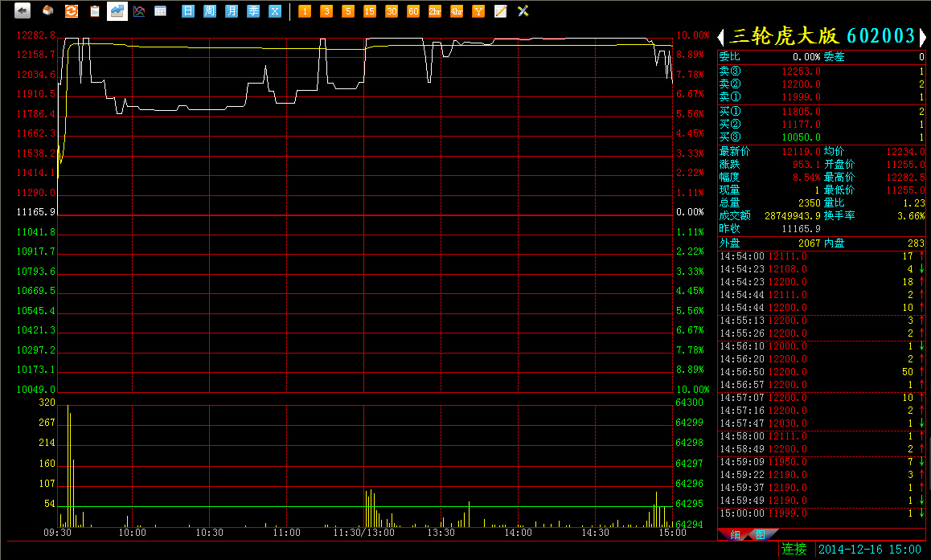
Task: Select sell level 卖③ price 12253.0
Action: [801, 72]
